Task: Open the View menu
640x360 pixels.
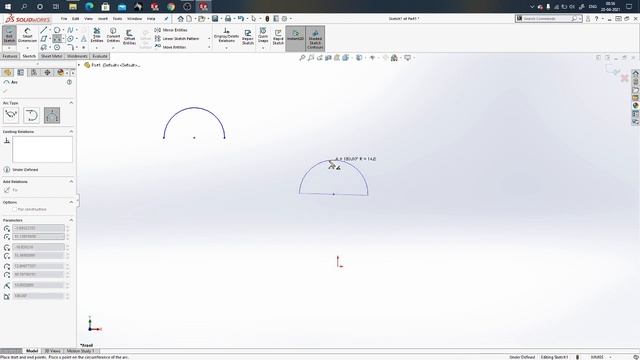Action: tap(88, 19)
